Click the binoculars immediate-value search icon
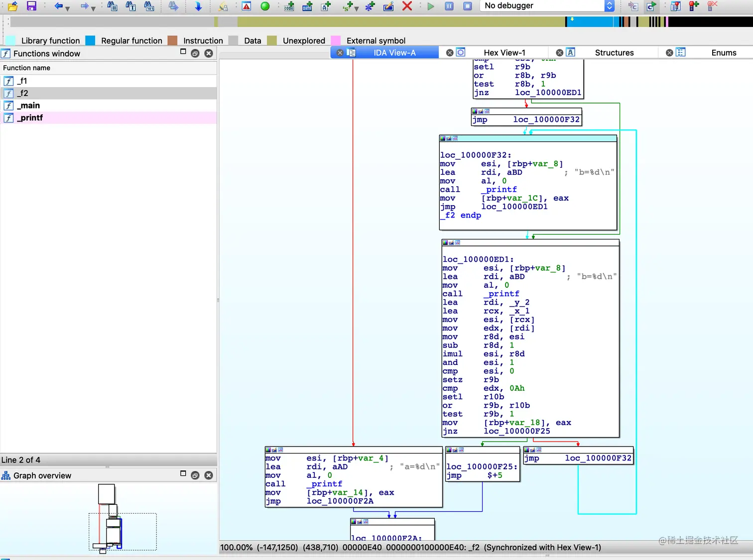 (x=113, y=6)
